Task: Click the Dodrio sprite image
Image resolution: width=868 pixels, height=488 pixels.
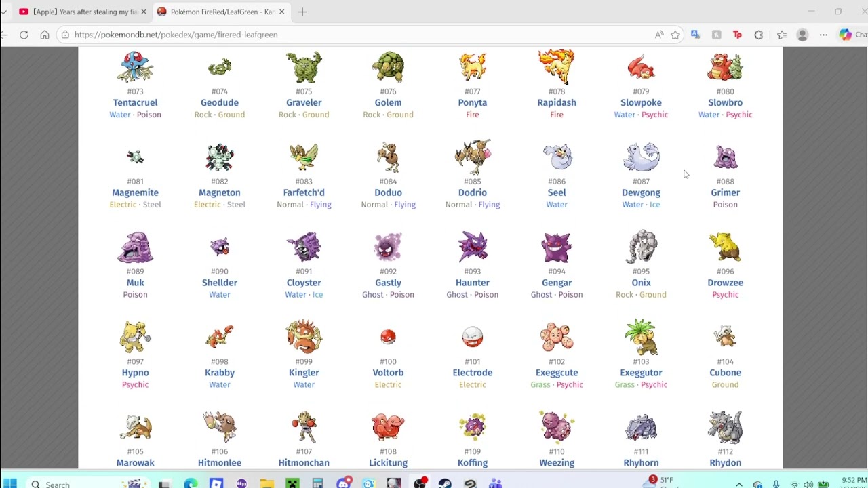Action: [473, 157]
